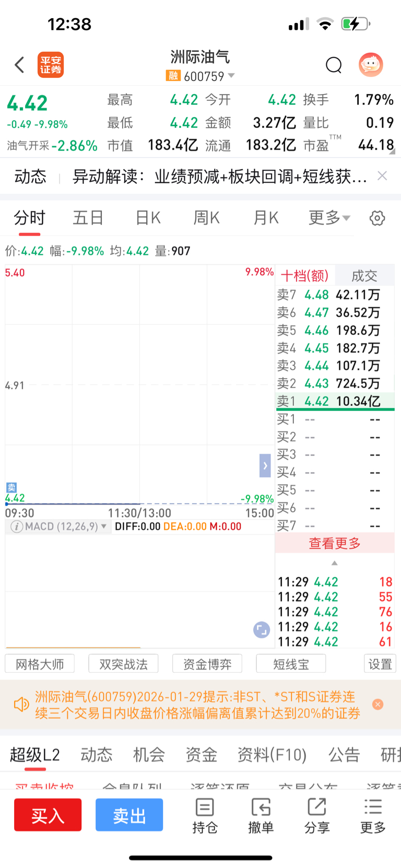
Task: Expand the 更多 chart period dropdown
Action: pyautogui.click(x=329, y=217)
